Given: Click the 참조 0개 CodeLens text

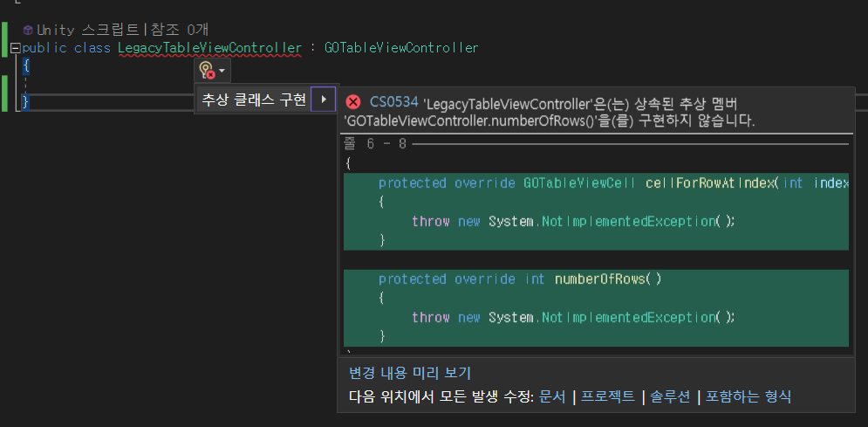Looking at the screenshot, I should point(181,30).
